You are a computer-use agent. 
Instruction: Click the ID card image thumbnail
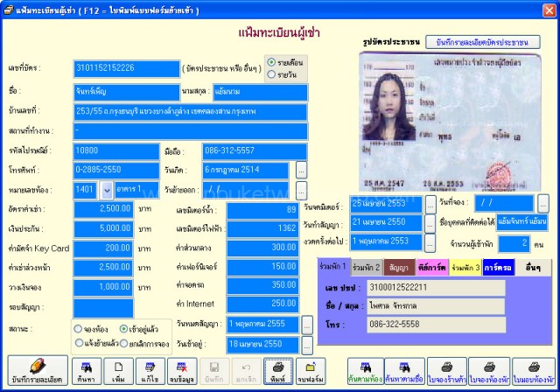[450, 122]
